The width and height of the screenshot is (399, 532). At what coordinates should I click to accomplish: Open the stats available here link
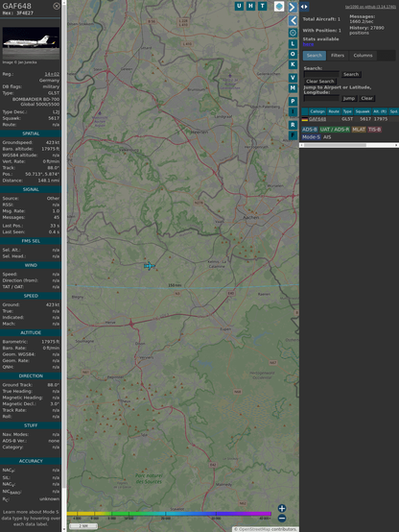tap(308, 44)
